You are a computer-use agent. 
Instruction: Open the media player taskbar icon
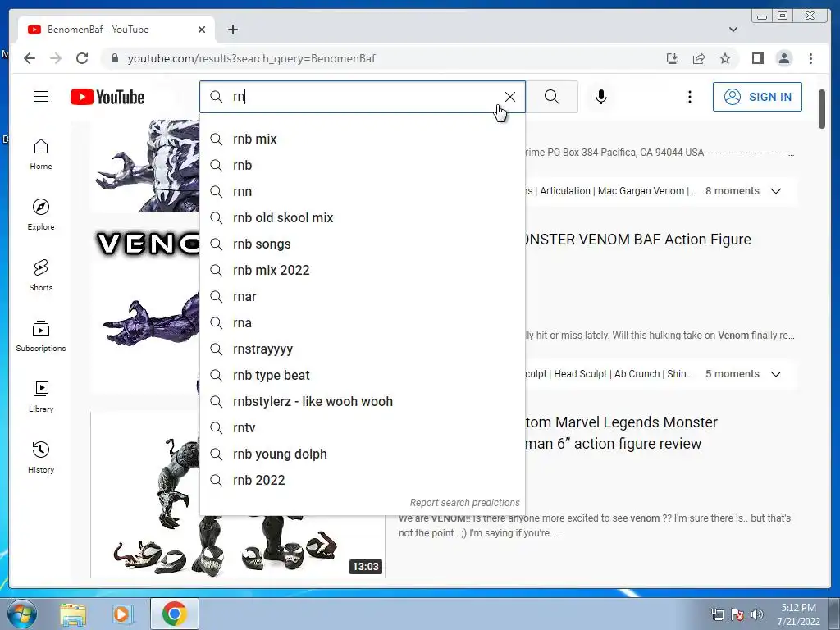(121, 614)
